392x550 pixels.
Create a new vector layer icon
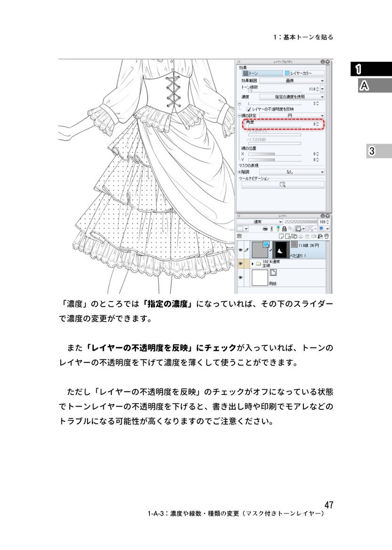coord(288,236)
